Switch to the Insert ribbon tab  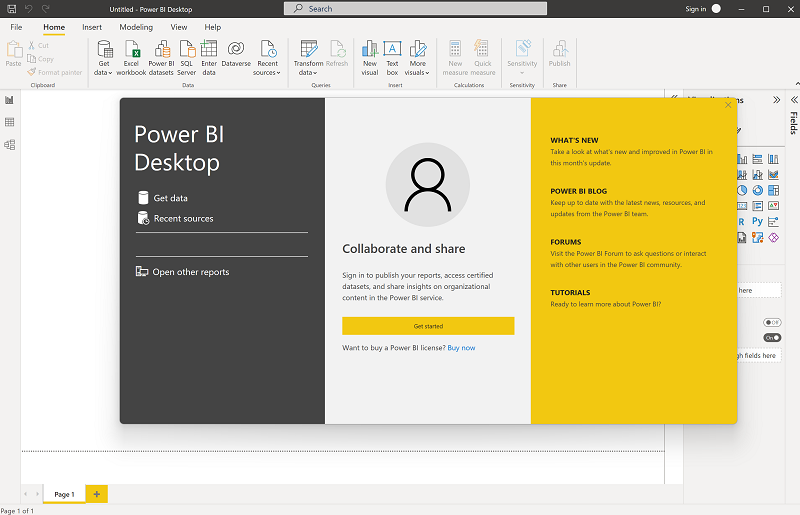(92, 27)
